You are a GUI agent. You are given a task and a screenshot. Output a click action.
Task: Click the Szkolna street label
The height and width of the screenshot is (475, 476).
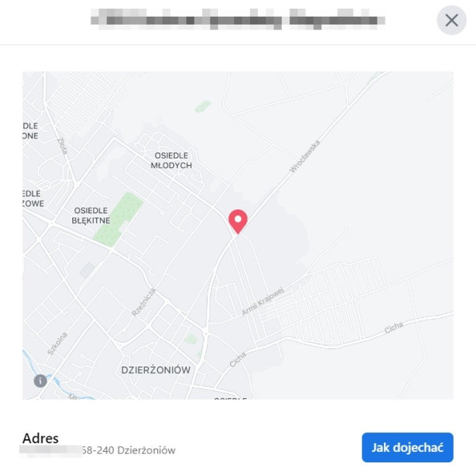point(57,343)
